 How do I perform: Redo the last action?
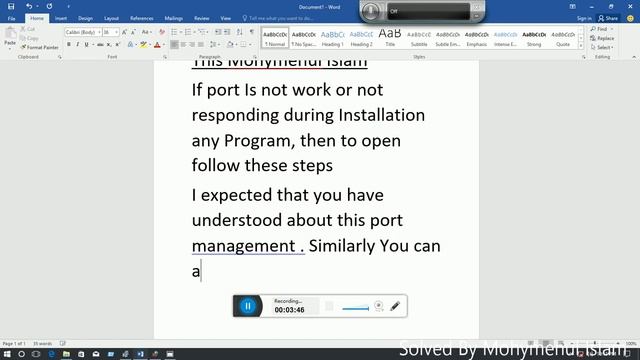click(x=49, y=6)
